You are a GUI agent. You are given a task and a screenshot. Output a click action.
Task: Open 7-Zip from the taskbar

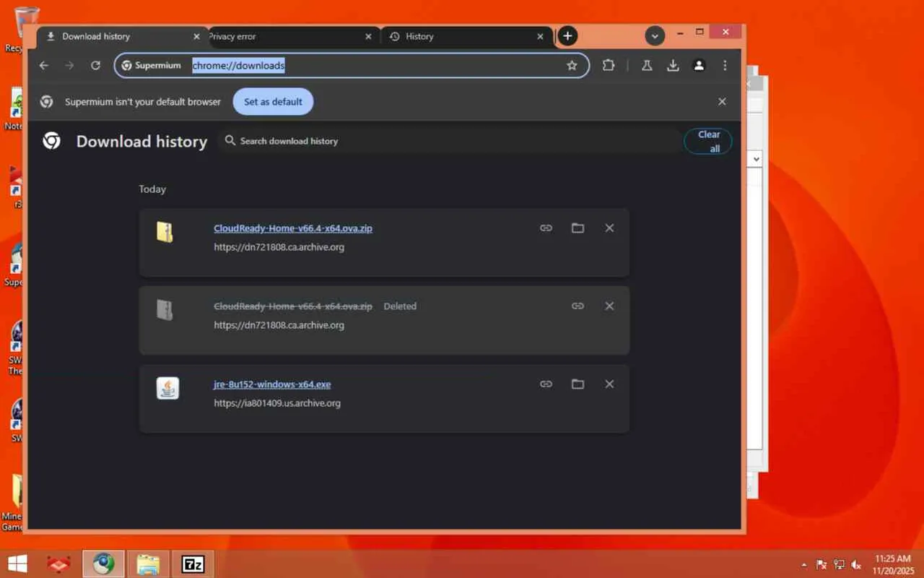193,564
